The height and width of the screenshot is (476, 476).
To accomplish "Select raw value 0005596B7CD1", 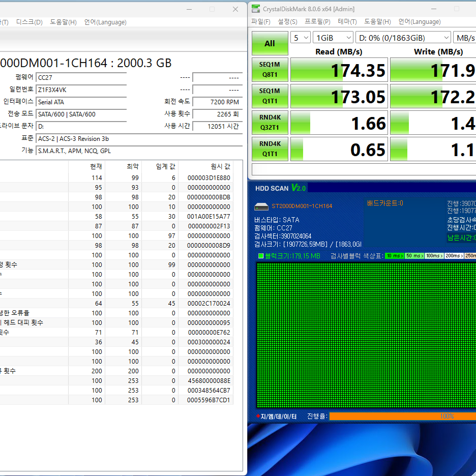I will [209, 400].
